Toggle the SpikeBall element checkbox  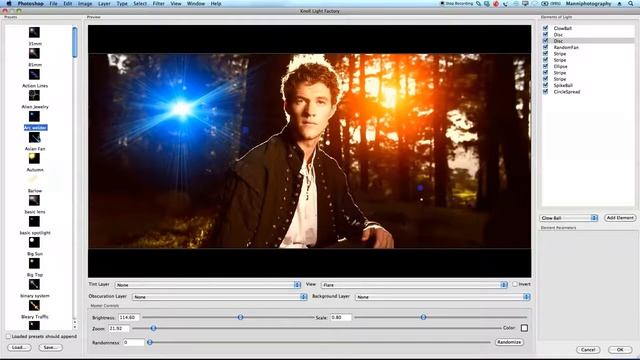pyautogui.click(x=545, y=85)
